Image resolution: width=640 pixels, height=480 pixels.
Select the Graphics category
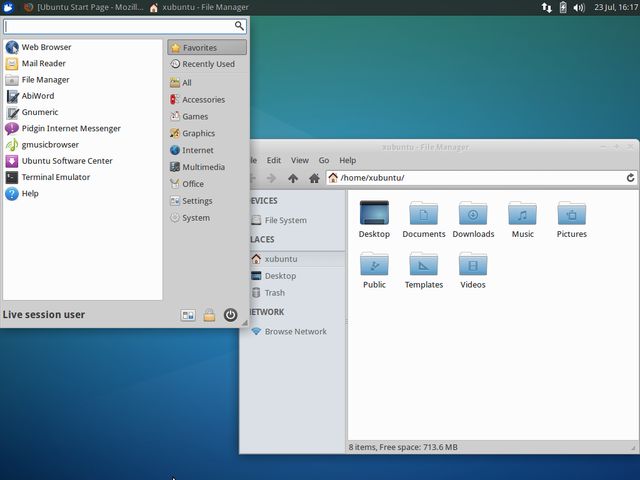207,133
